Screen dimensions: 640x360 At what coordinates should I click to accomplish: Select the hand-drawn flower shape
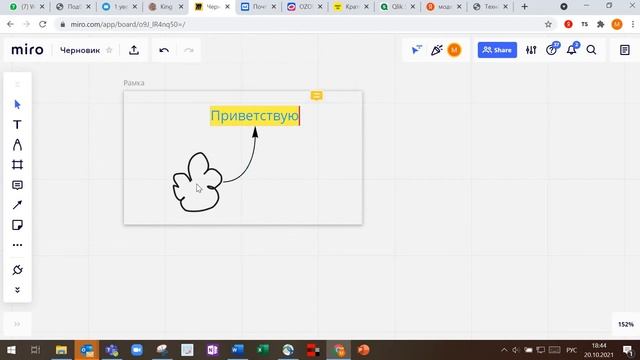197,182
